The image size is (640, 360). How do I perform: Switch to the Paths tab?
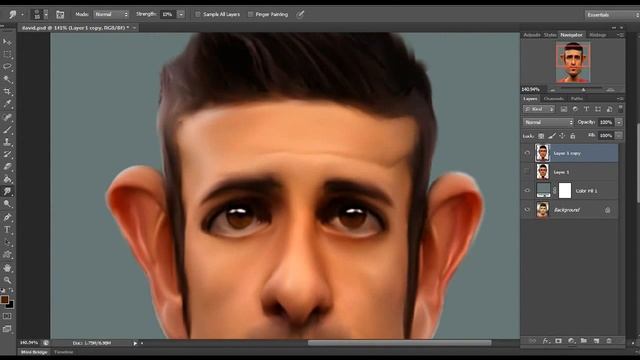point(576,99)
